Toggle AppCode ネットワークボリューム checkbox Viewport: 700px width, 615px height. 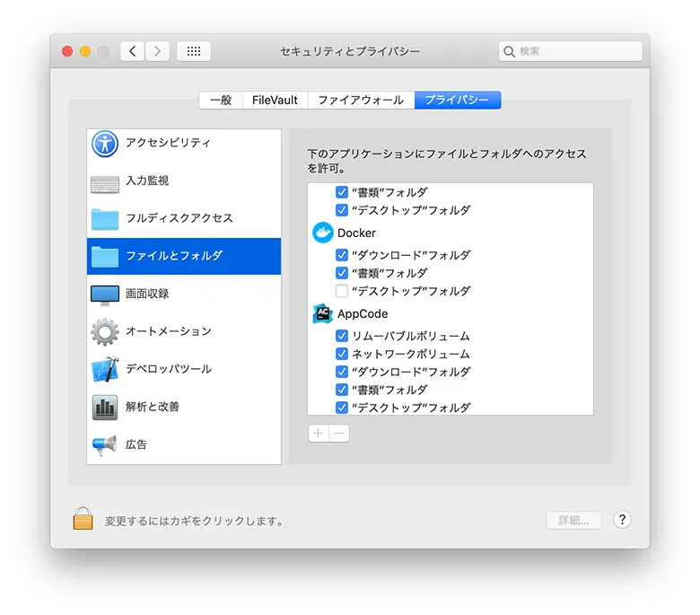coord(342,354)
